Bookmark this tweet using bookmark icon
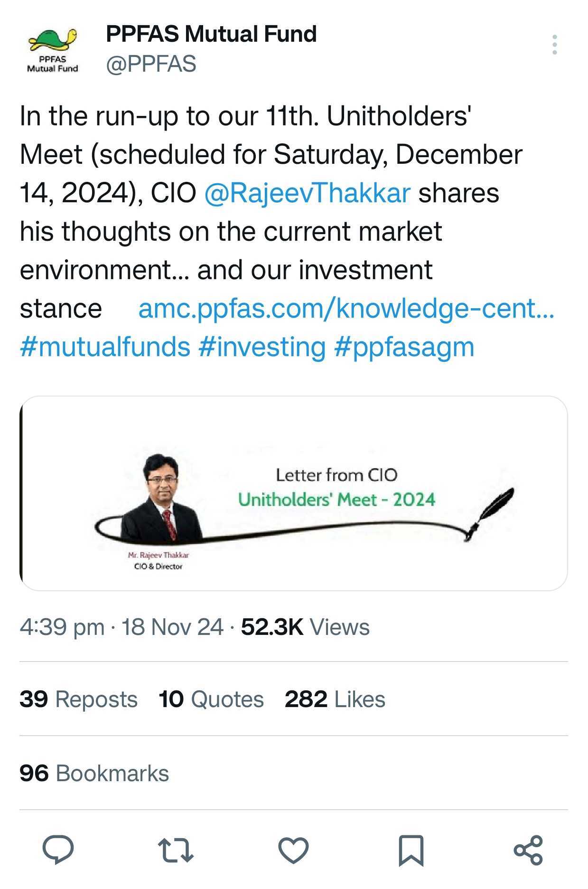Viewport: 588px width, 889px height. (x=411, y=850)
